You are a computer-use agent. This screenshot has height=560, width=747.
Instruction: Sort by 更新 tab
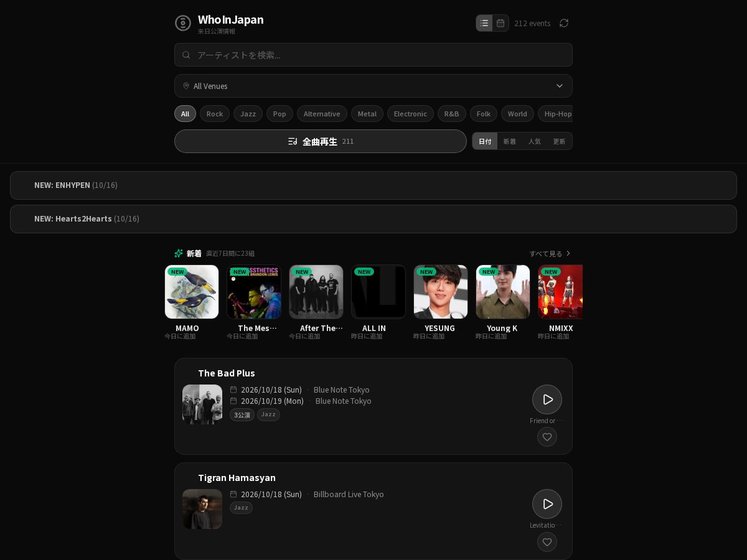click(560, 141)
